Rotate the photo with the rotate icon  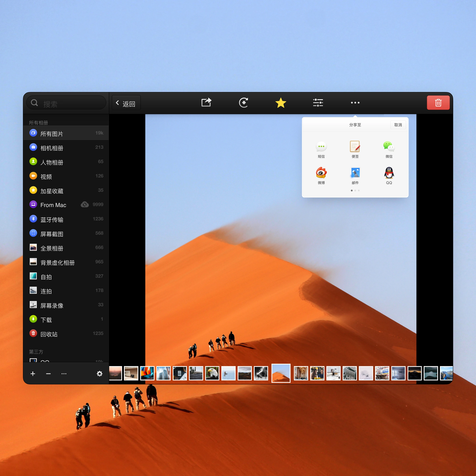pyautogui.click(x=243, y=102)
